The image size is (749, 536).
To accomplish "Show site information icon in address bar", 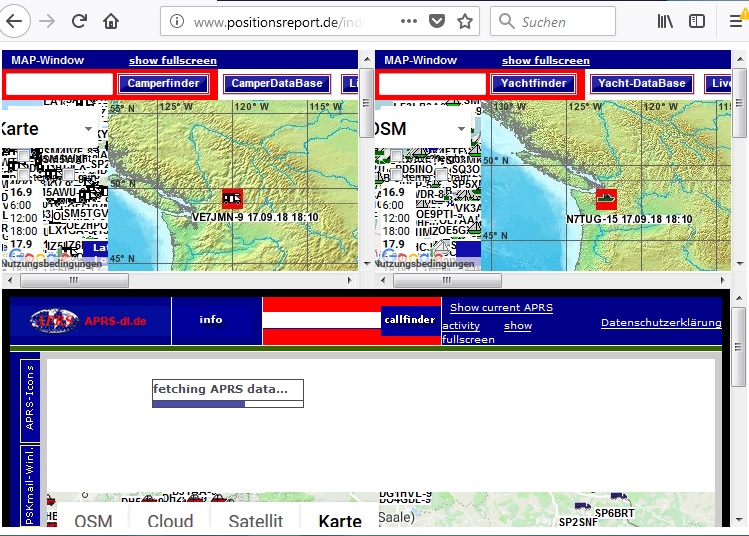I will (x=177, y=21).
